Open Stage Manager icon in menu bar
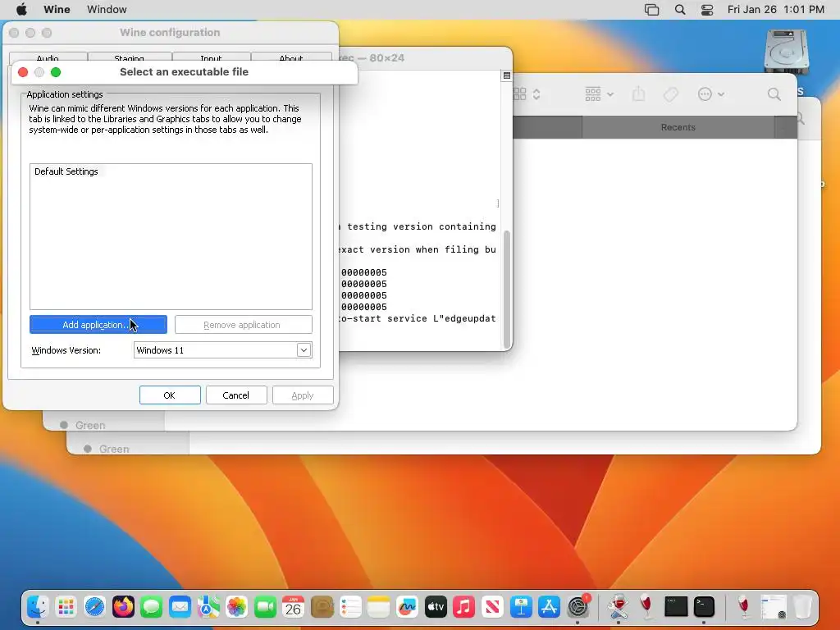The width and height of the screenshot is (840, 630). point(651,10)
